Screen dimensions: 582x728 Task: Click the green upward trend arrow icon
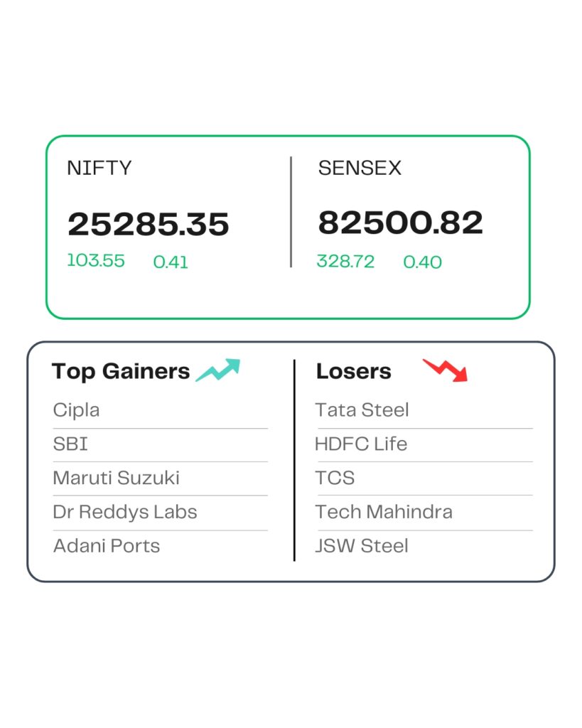pyautogui.click(x=218, y=370)
